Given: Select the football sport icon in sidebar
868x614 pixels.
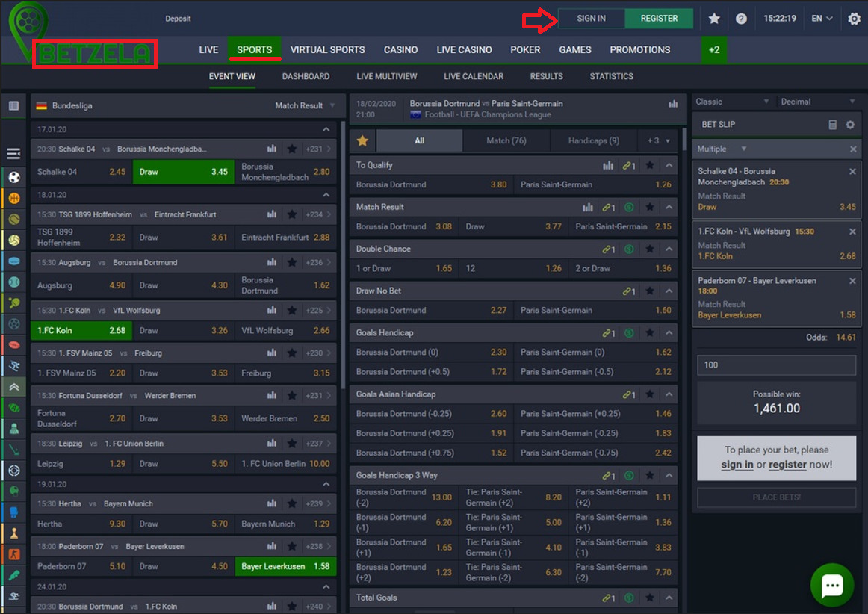Looking at the screenshot, I should click(14, 177).
